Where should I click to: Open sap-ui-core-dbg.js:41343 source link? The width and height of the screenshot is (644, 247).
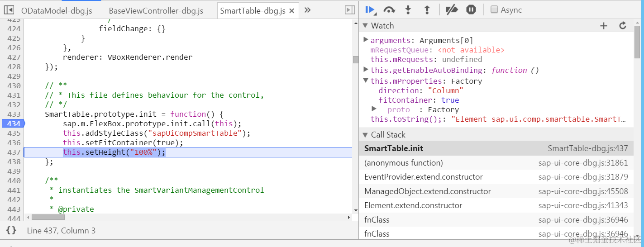(583, 205)
